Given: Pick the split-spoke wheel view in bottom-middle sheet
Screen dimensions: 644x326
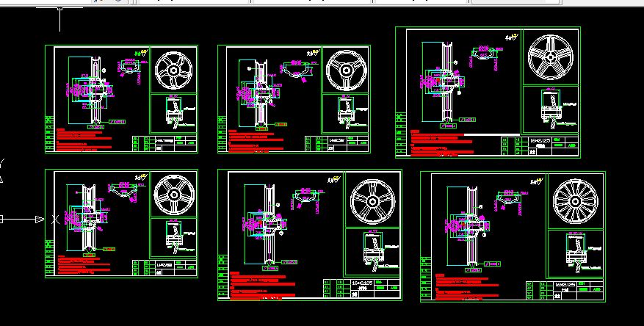Looking at the screenshot, I should pyautogui.click(x=373, y=202).
